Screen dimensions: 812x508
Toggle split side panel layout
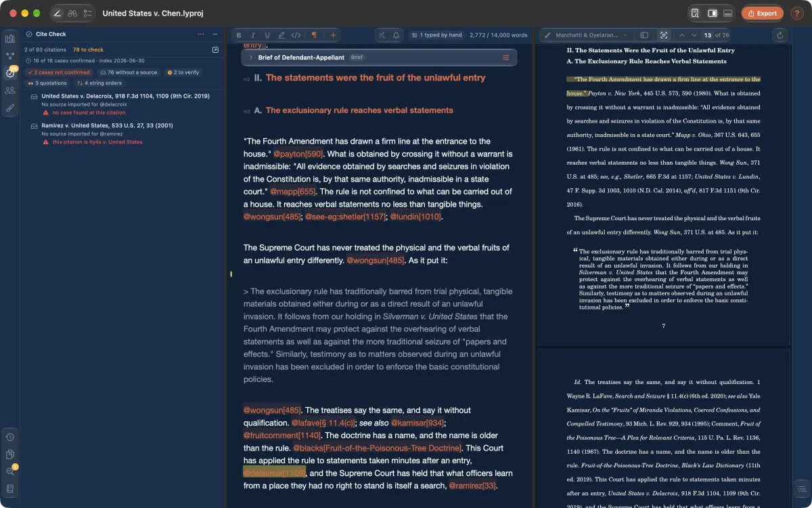(712, 13)
